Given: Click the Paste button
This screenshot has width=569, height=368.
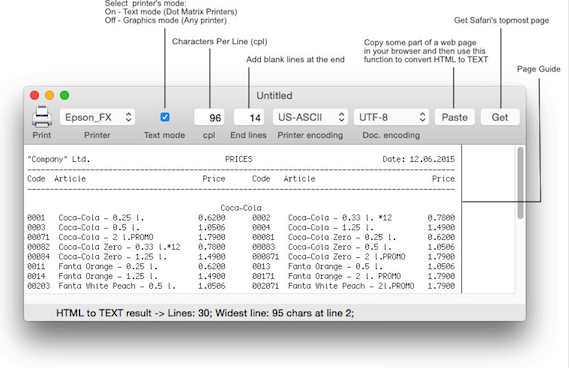Looking at the screenshot, I should (x=454, y=117).
